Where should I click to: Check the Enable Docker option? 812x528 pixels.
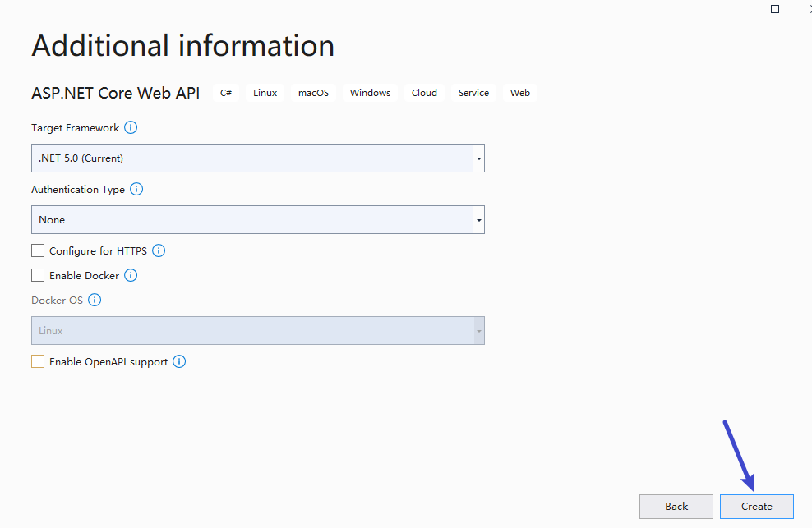[37, 275]
